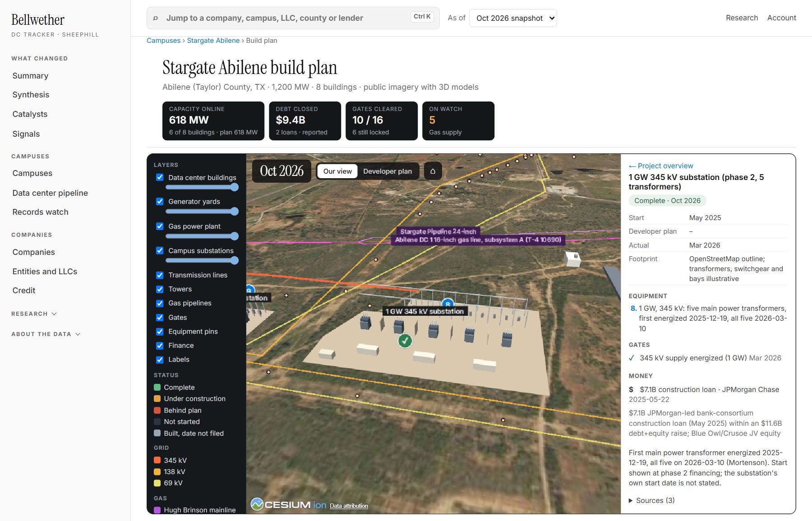Viewport: 812px width, 521px height.
Task: Click the Research link in top header
Action: click(x=742, y=18)
